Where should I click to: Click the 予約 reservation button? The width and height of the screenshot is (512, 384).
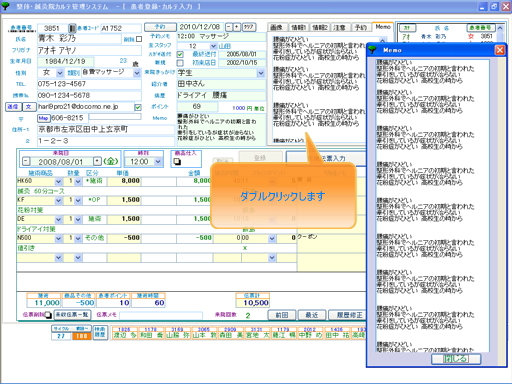point(160,27)
